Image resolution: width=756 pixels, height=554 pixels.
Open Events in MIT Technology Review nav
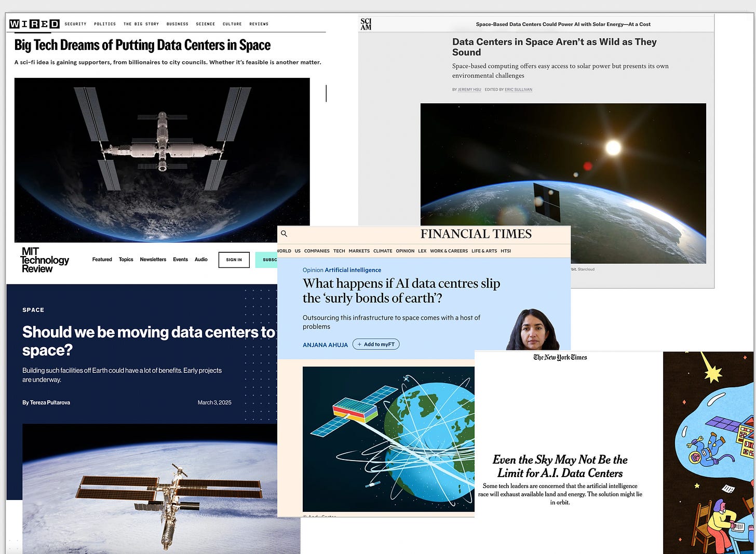(181, 260)
